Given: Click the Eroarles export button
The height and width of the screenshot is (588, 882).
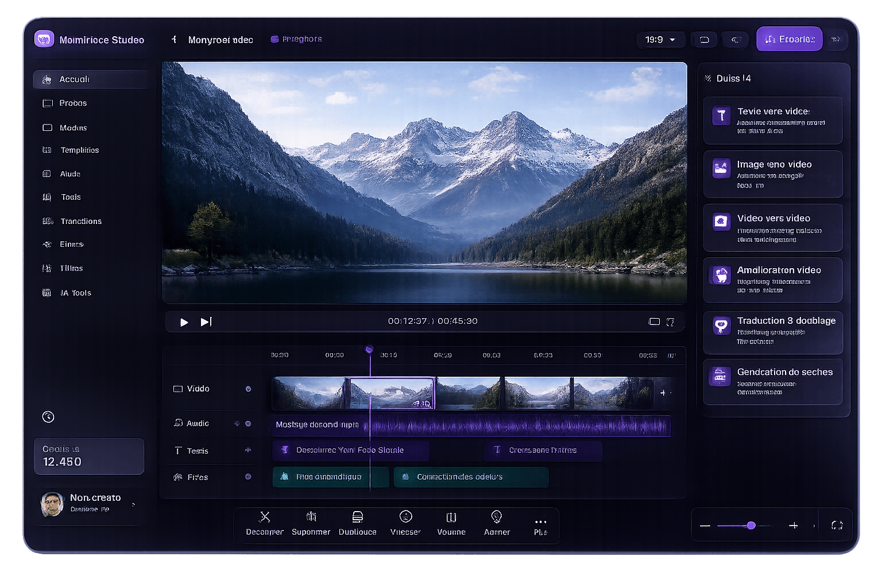Looking at the screenshot, I should tap(790, 39).
